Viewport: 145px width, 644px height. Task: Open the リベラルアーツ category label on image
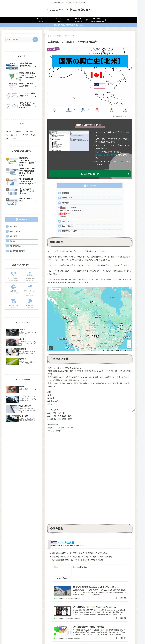pos(53,49)
